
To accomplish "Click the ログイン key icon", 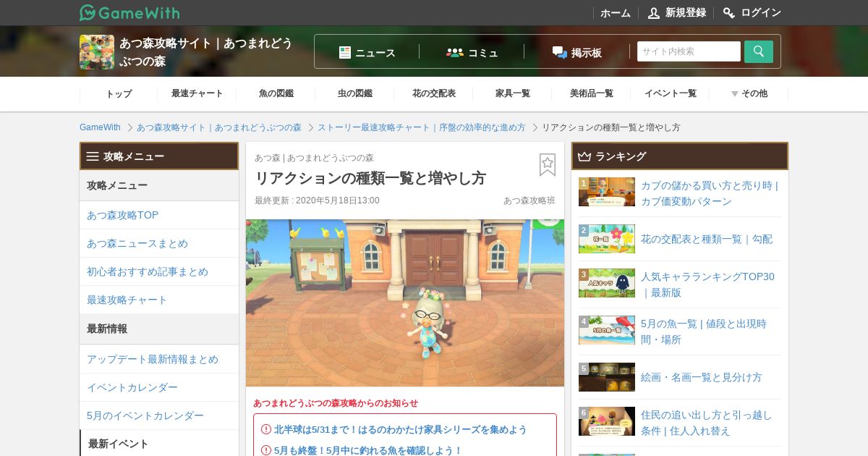I will 729,12.
